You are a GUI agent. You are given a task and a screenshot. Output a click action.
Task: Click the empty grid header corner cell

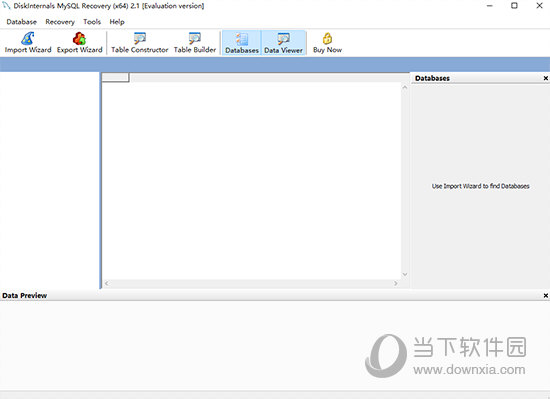click(115, 77)
